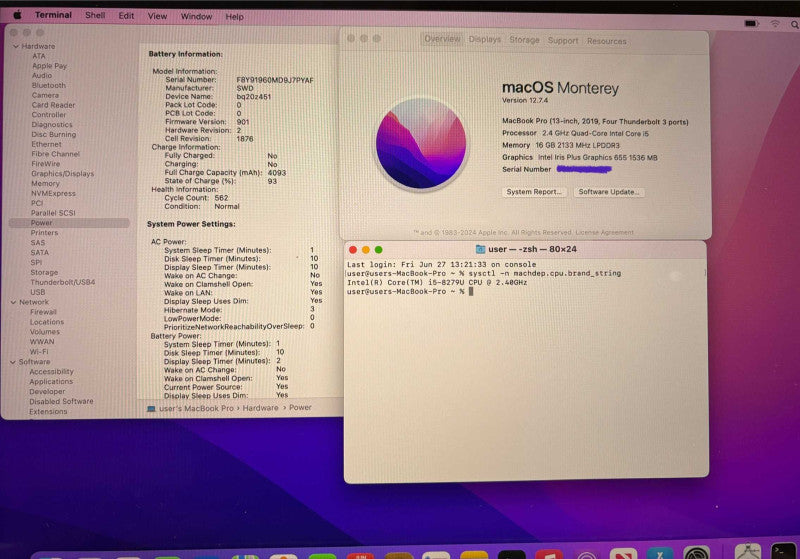
Task: Select Volumes under Network
Action: click(x=45, y=332)
